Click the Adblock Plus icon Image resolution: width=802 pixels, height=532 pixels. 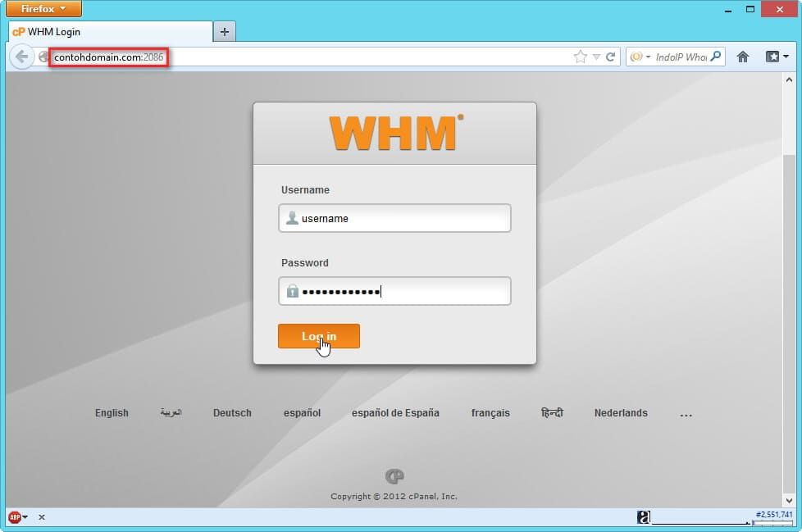pyautogui.click(x=14, y=517)
